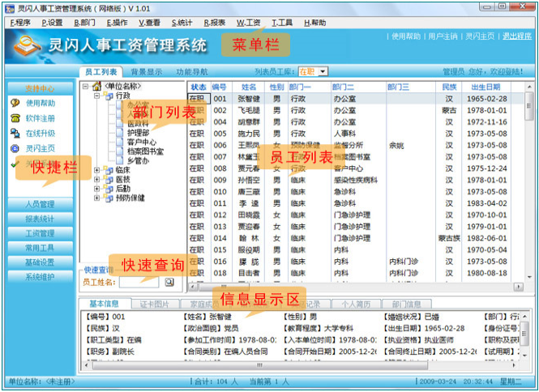Viewport: 539px width, 392px height.
Task: Click the 行政 department folder icon
Action: tap(109, 96)
